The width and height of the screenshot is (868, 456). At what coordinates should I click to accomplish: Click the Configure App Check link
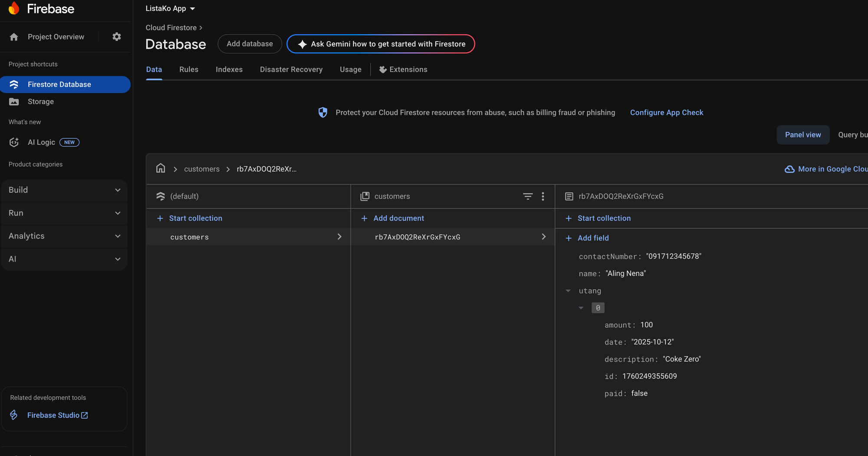pyautogui.click(x=666, y=112)
